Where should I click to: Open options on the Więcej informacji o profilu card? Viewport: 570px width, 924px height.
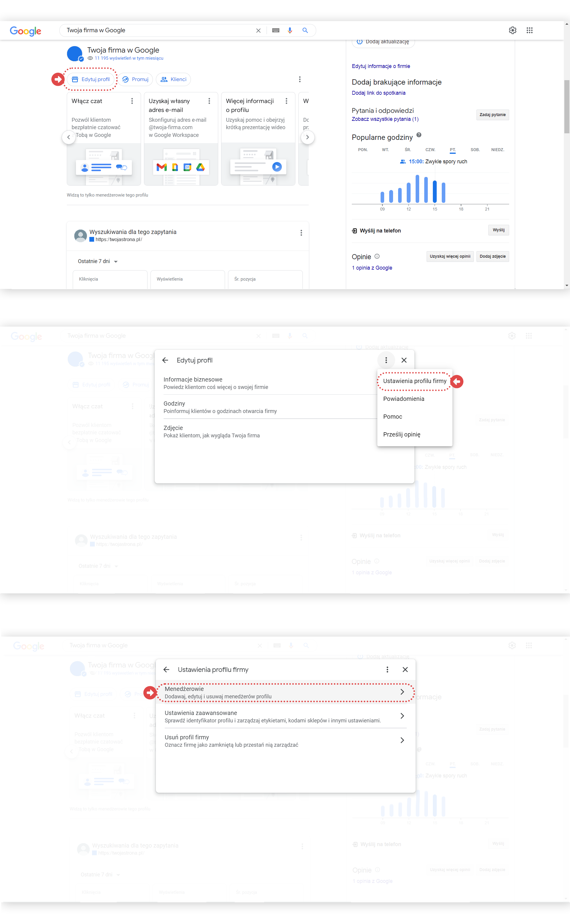point(286,101)
